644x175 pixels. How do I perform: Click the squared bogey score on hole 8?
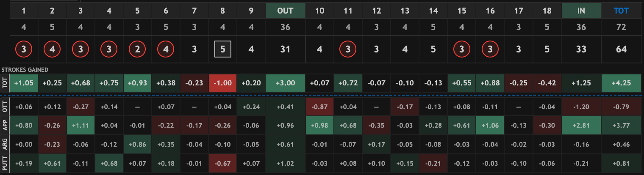pyautogui.click(x=222, y=49)
